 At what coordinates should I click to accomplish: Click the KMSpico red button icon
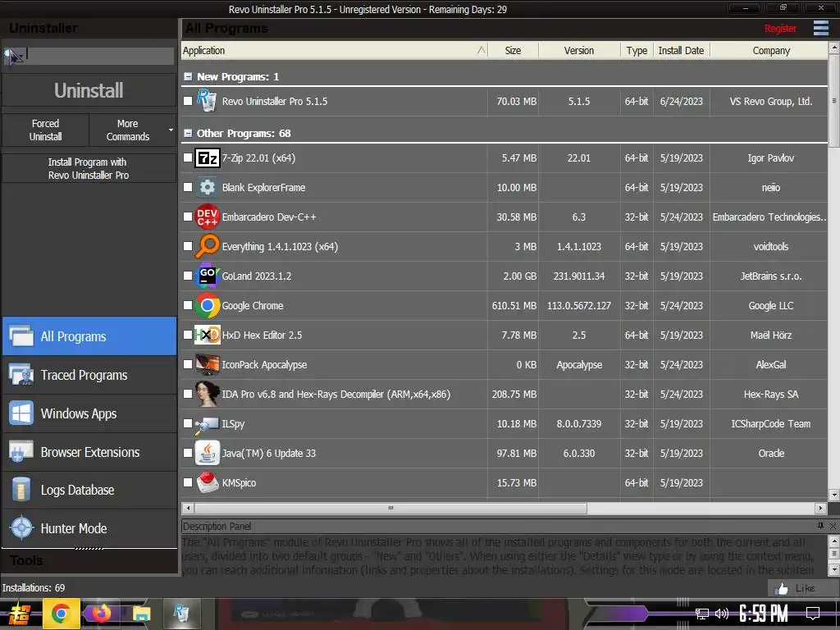point(208,482)
